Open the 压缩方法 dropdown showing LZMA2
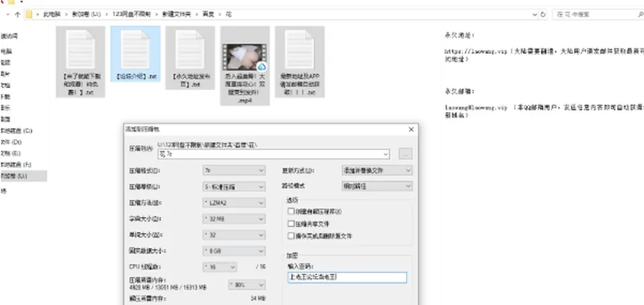The width and height of the screenshot is (644, 305). pos(234,203)
